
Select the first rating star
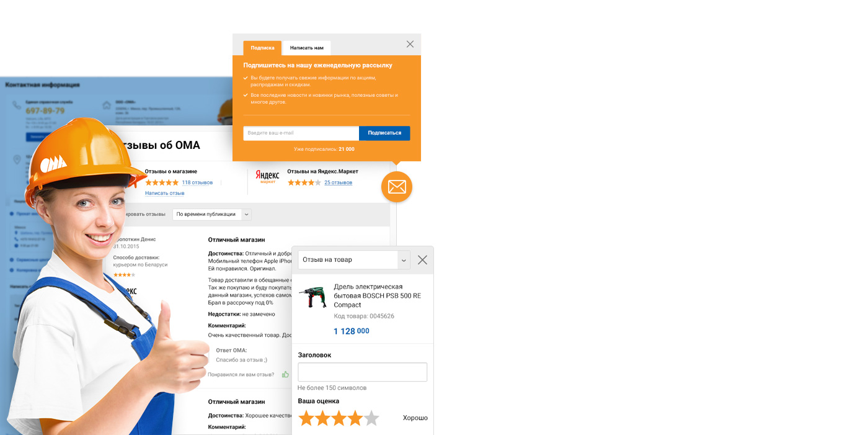[306, 418]
